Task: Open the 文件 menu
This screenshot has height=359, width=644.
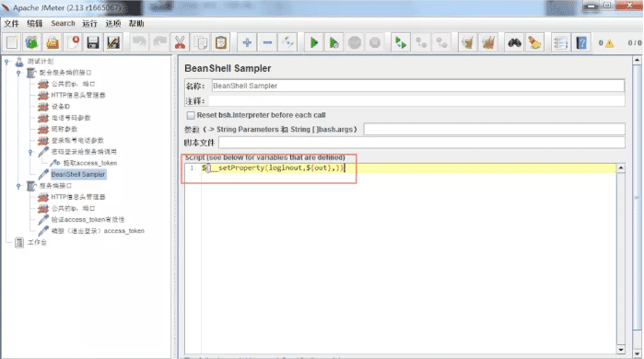Action: [x=11, y=23]
